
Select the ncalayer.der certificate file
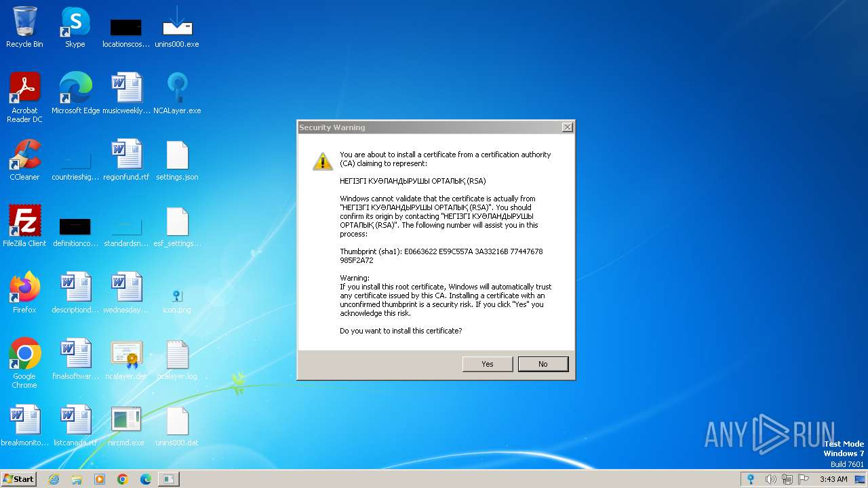(x=126, y=360)
